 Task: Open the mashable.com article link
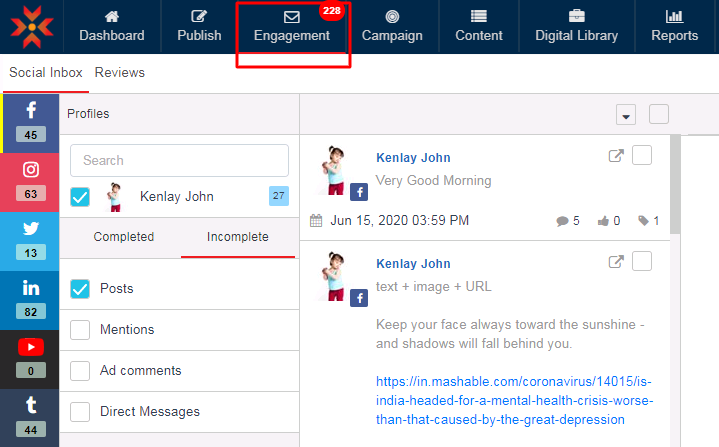(515, 400)
